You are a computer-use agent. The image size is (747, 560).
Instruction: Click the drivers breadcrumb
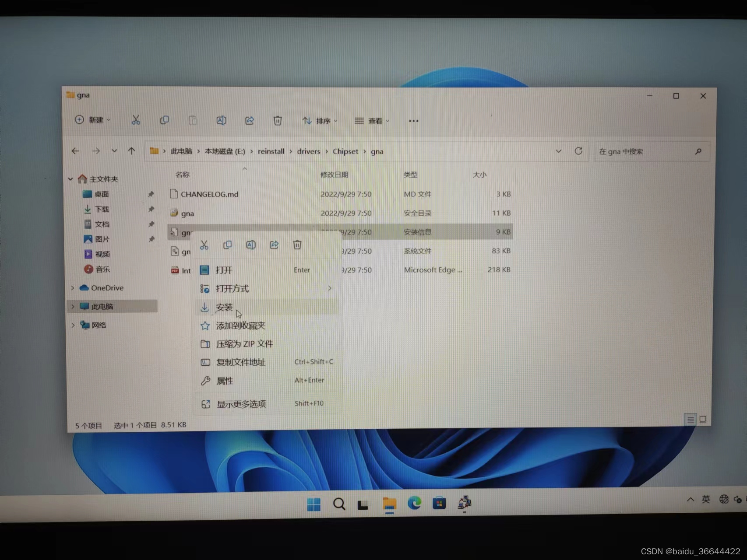[309, 151]
